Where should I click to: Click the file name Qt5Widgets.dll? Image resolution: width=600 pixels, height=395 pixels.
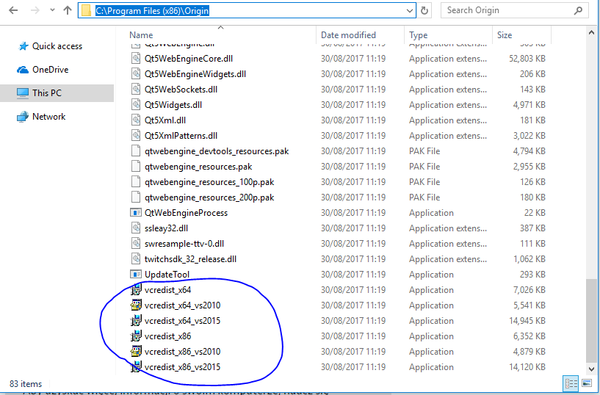click(173, 105)
